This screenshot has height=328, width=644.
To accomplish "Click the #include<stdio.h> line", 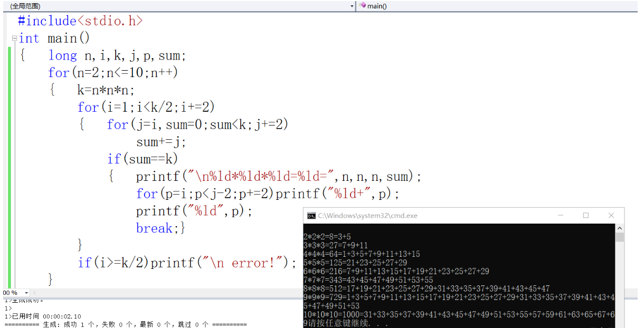I will pyautogui.click(x=80, y=21).
